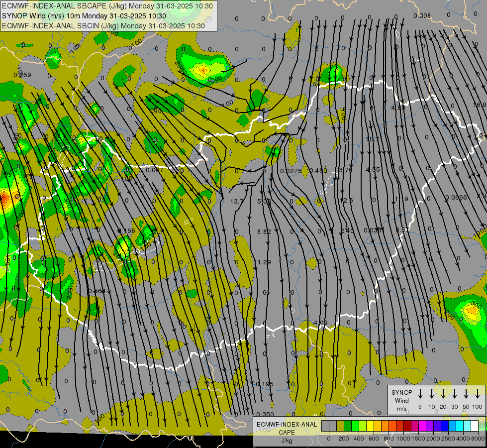Click the map value '0.195'
The image size is (487, 448).
click(x=265, y=384)
